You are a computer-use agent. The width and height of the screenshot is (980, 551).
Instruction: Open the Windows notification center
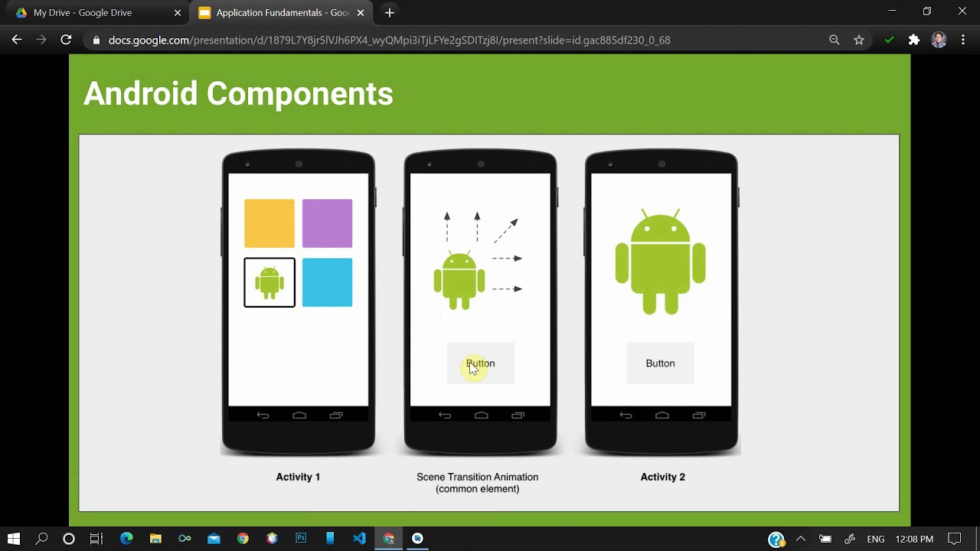coord(955,539)
